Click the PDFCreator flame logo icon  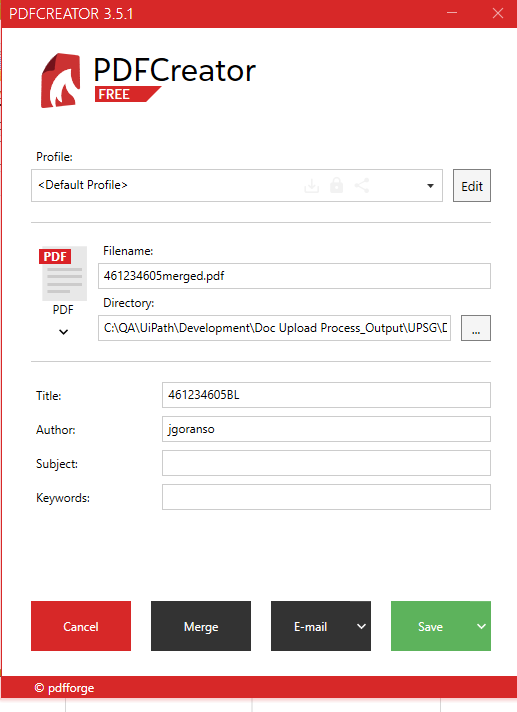(61, 80)
